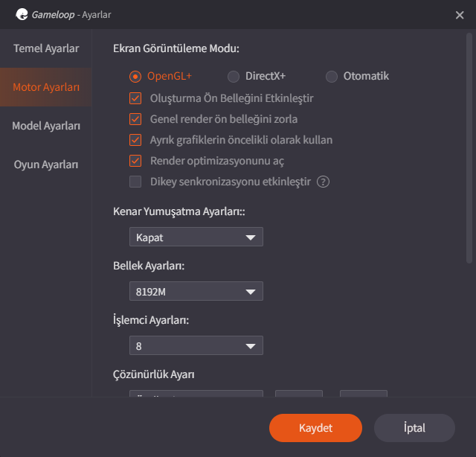Open Kenar Yumuşatma dropdown set to Kapat

point(196,237)
